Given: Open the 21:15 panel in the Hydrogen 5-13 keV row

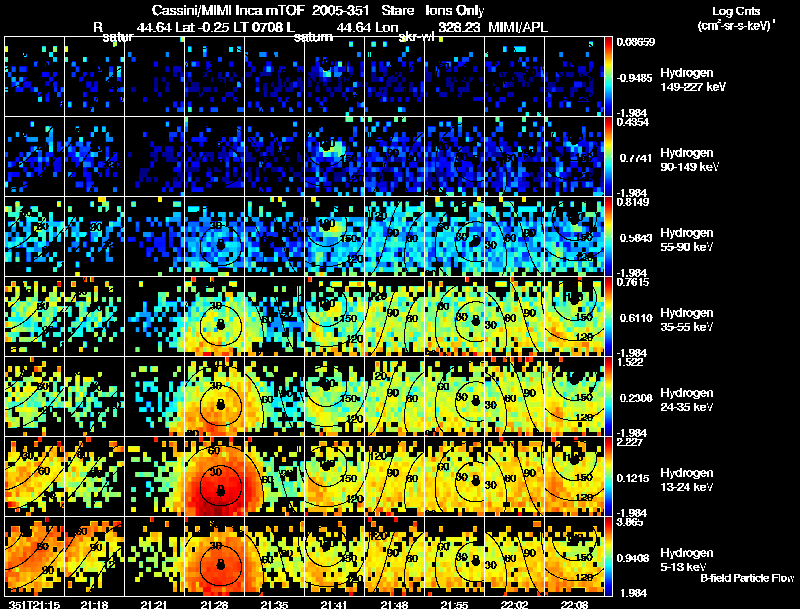Looking at the screenshot, I should (35, 556).
